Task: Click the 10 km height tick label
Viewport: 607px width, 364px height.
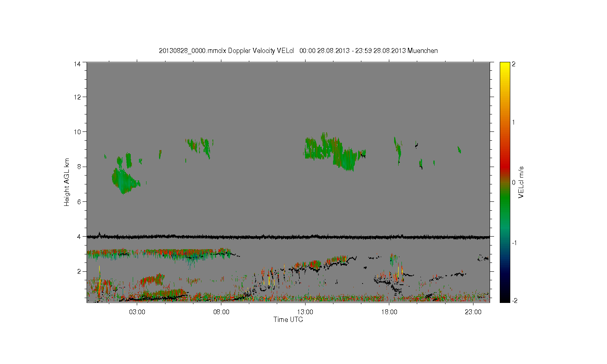Action: click(77, 132)
